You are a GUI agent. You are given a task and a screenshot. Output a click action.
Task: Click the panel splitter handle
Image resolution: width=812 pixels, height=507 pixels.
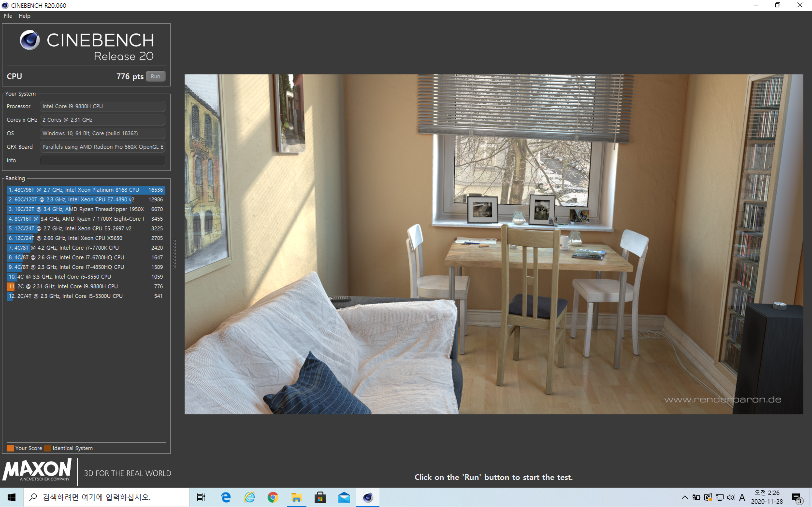174,254
